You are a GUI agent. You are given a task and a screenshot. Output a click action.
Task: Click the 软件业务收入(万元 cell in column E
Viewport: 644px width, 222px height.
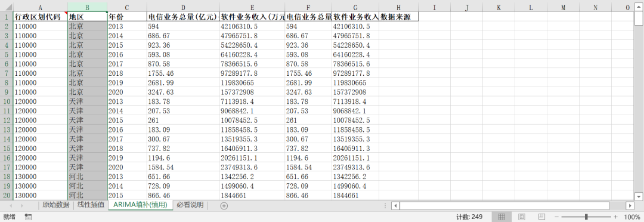point(252,17)
